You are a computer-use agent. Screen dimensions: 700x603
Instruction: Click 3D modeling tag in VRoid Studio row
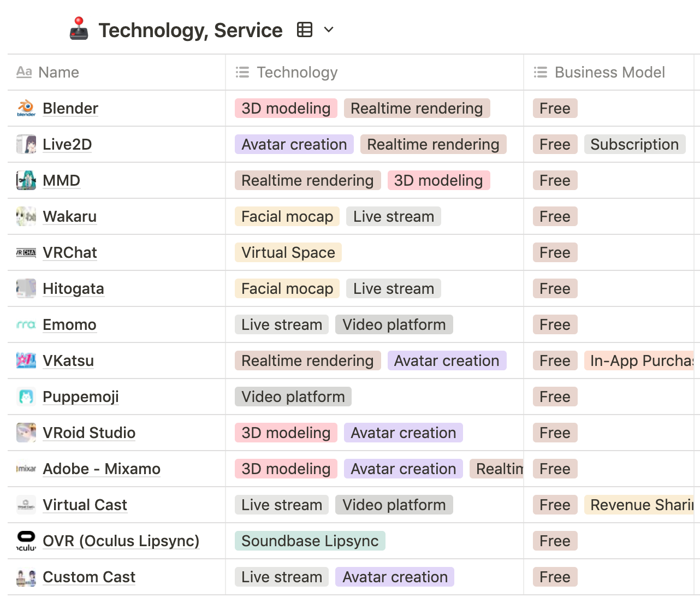[286, 433]
